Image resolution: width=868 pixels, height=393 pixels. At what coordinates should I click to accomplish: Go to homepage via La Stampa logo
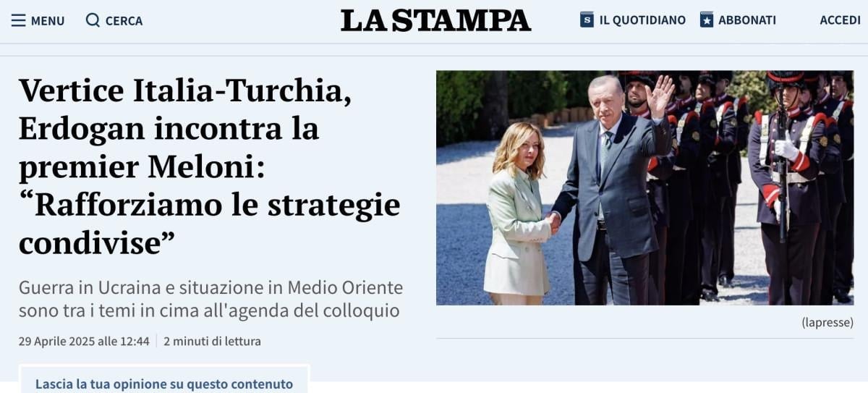pos(435,20)
